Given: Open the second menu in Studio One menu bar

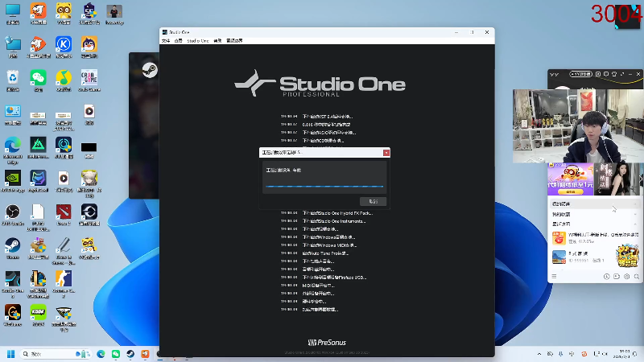Looking at the screenshot, I should (178, 41).
